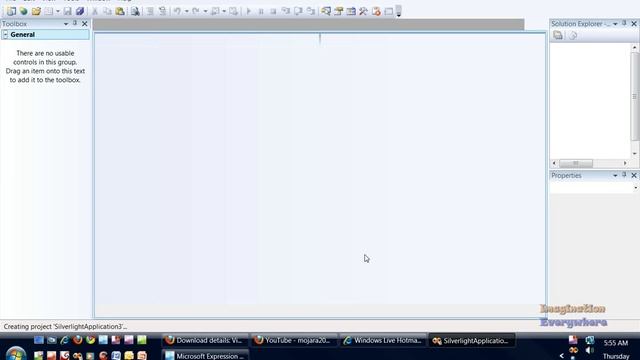Close the Solution Explorer panel
640x360 pixels.
click(x=634, y=24)
